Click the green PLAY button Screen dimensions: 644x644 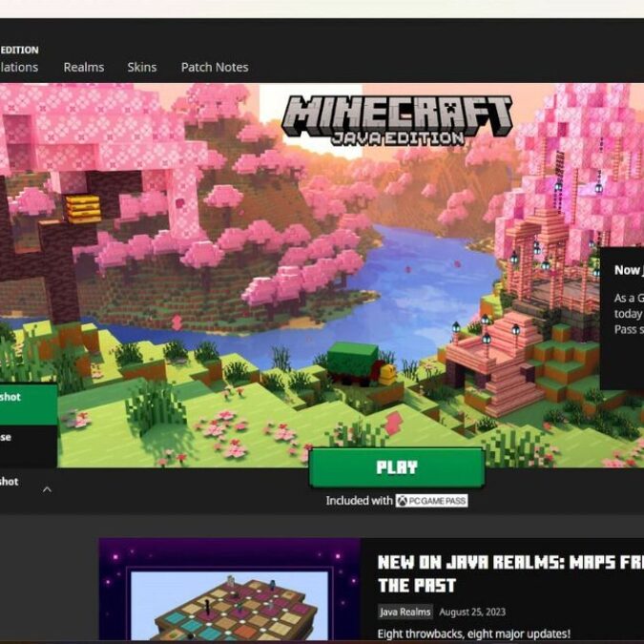coord(396,467)
